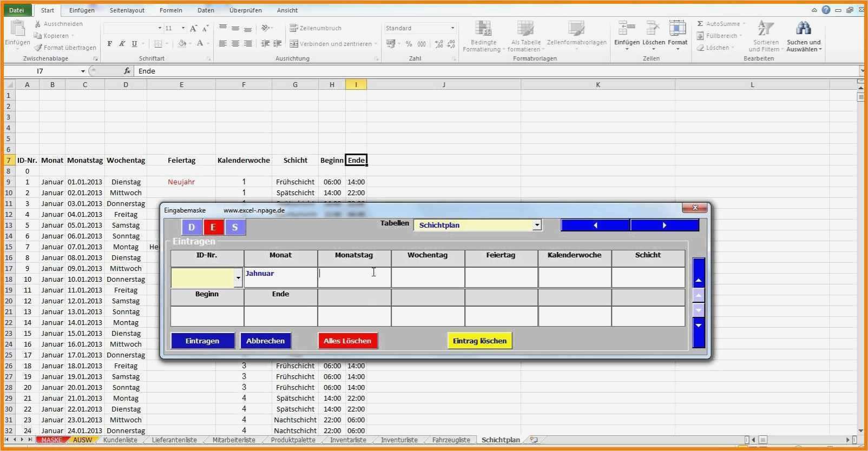Click the Monatstag input field
The width and height of the screenshot is (868, 451).
[x=354, y=277]
